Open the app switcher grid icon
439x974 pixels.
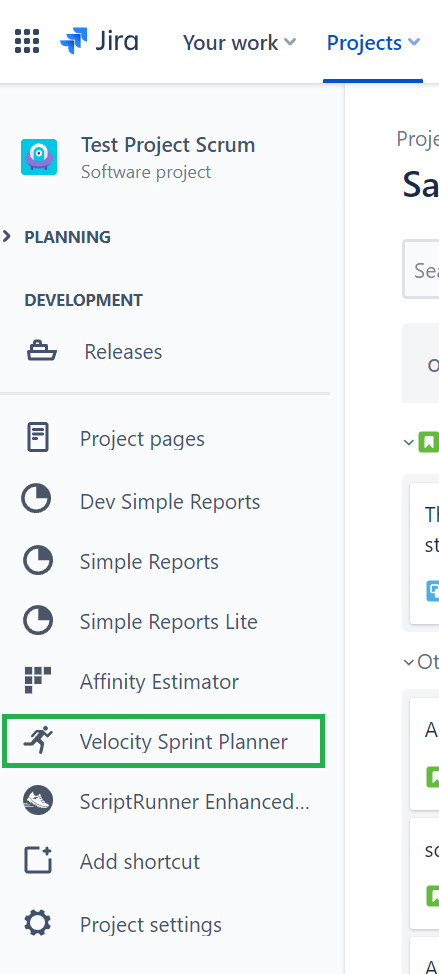27,42
